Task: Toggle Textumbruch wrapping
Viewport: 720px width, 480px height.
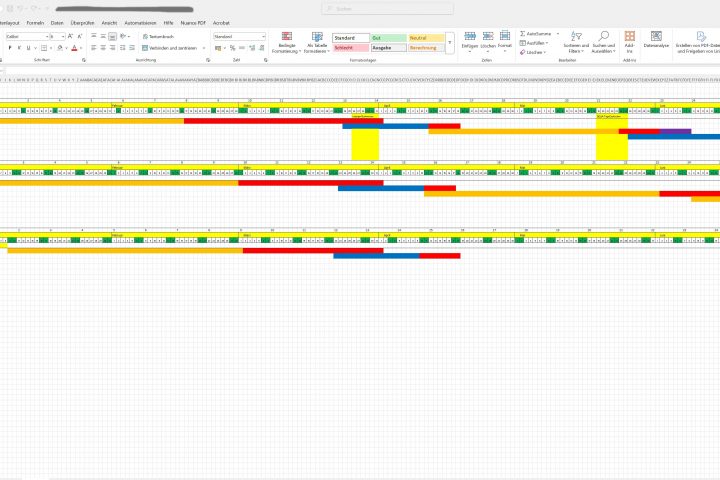Action: point(160,36)
